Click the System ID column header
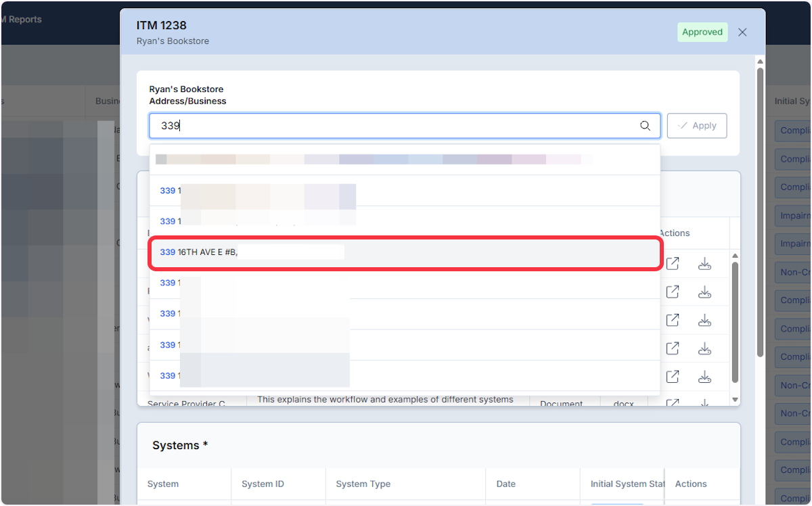Image resolution: width=812 pixels, height=506 pixels. point(263,484)
